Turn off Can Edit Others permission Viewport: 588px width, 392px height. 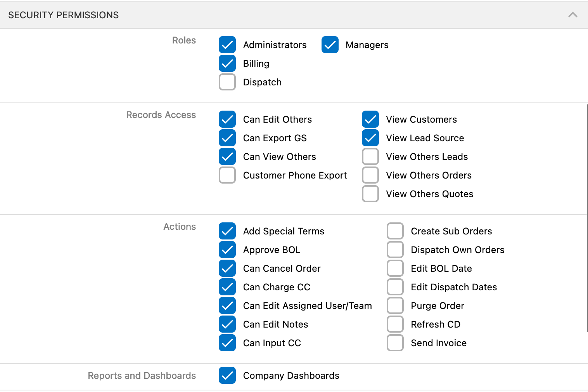pos(227,119)
